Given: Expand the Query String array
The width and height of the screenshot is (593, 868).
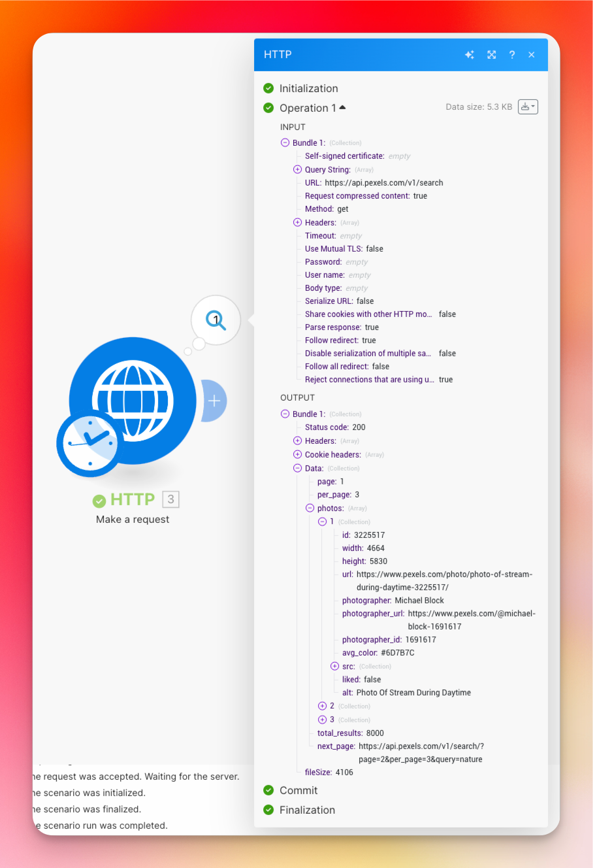Looking at the screenshot, I should (298, 169).
